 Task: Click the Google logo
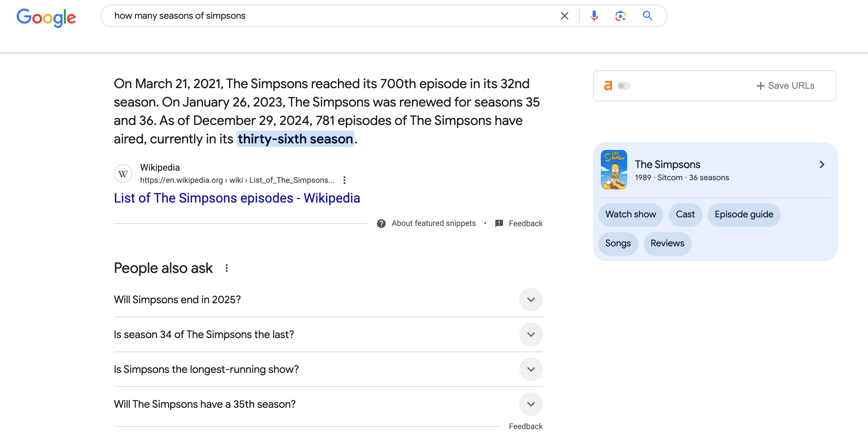point(46,17)
